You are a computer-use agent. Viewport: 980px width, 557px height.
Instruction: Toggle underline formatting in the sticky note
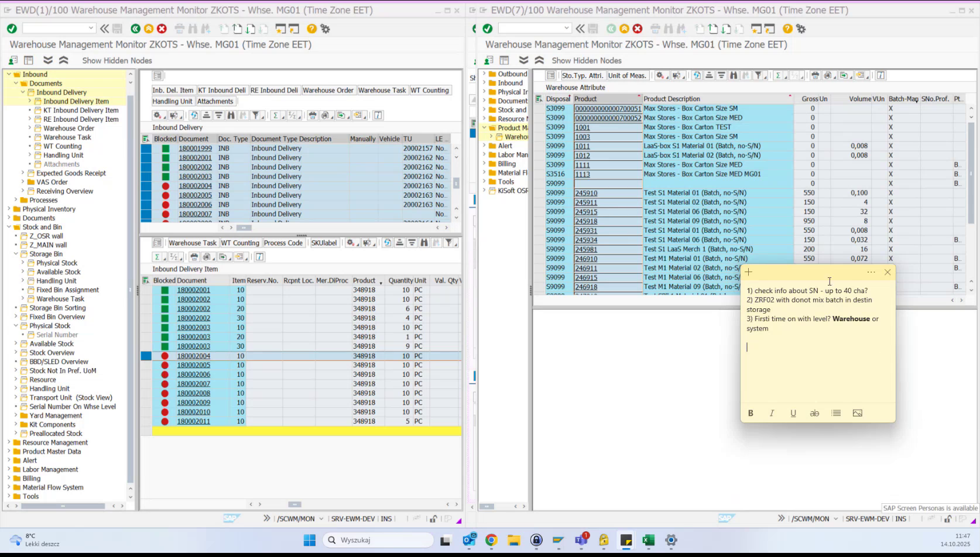pyautogui.click(x=793, y=413)
